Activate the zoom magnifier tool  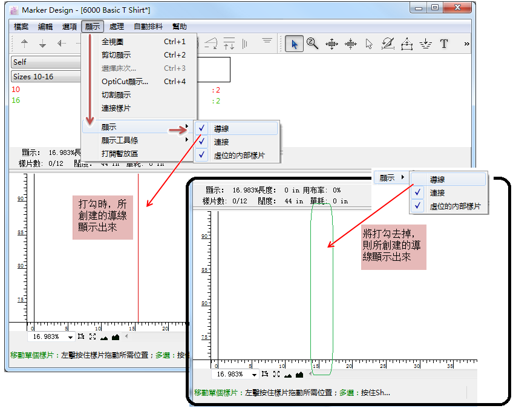312,44
